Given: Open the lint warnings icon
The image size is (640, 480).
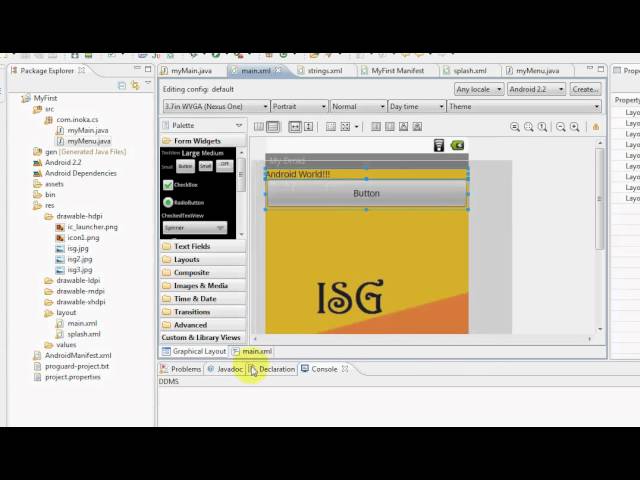Looking at the screenshot, I should click(596, 127).
